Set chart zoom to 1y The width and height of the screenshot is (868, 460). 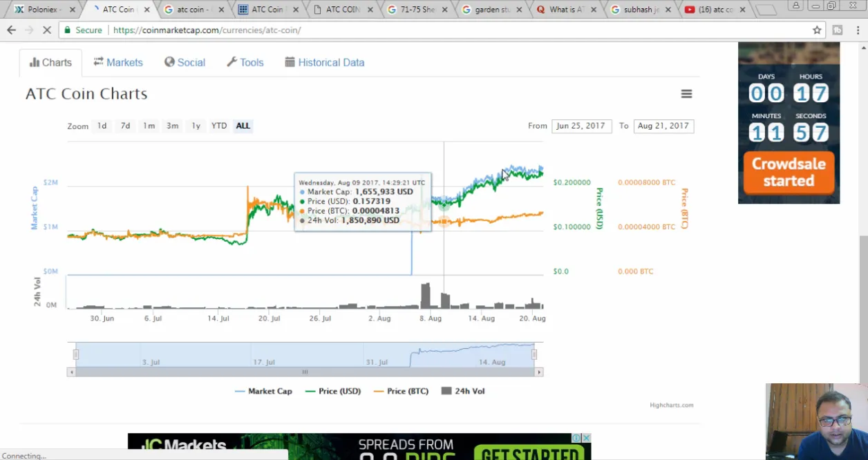click(x=196, y=126)
